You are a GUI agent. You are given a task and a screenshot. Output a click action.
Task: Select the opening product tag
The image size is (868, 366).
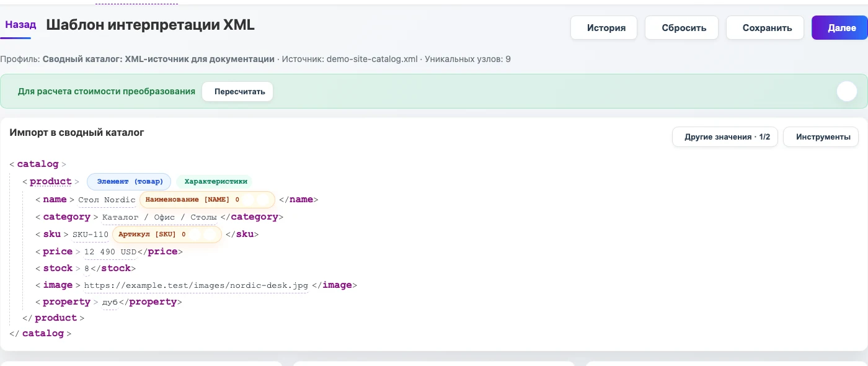coord(51,182)
